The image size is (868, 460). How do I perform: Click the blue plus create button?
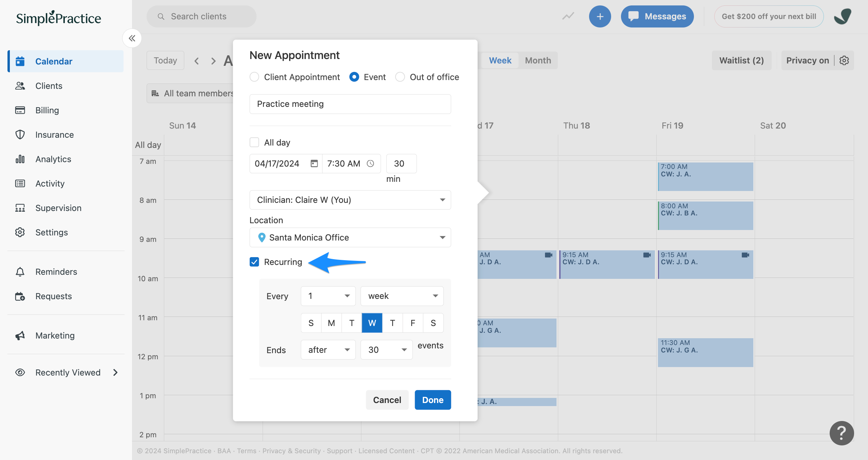[x=600, y=16]
